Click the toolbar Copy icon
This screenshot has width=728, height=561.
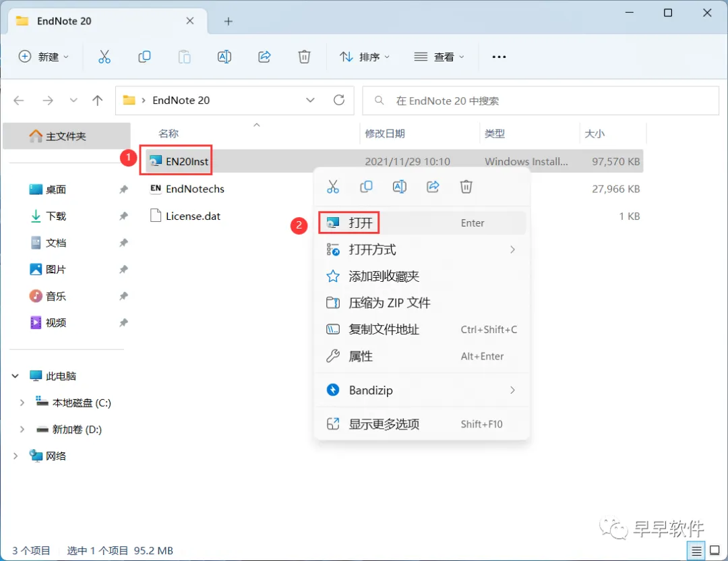pos(144,57)
